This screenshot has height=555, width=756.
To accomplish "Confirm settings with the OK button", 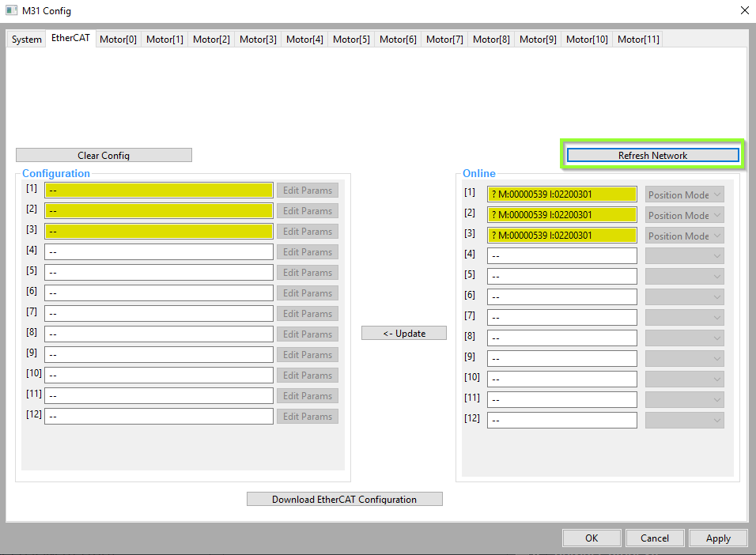I will pyautogui.click(x=592, y=538).
